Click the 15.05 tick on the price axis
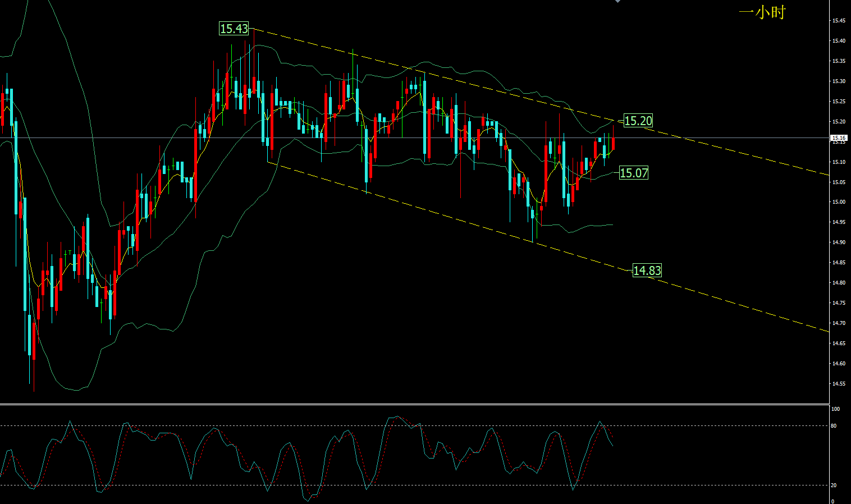This screenshot has width=851, height=504. tap(839, 182)
